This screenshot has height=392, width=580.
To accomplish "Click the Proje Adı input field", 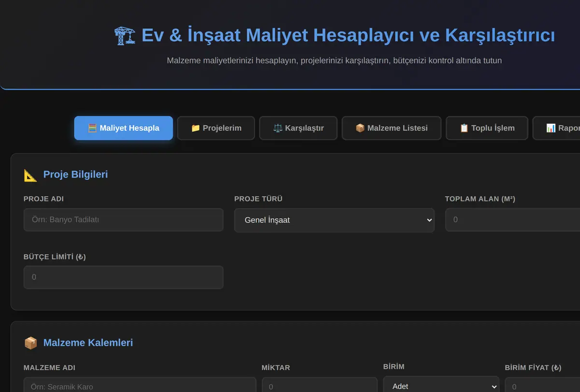I will coord(123,220).
